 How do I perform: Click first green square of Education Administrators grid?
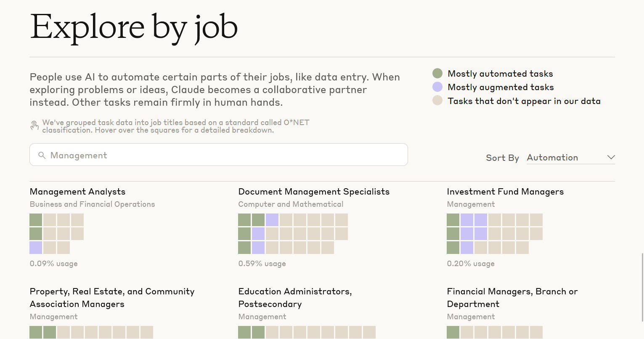coord(244,332)
